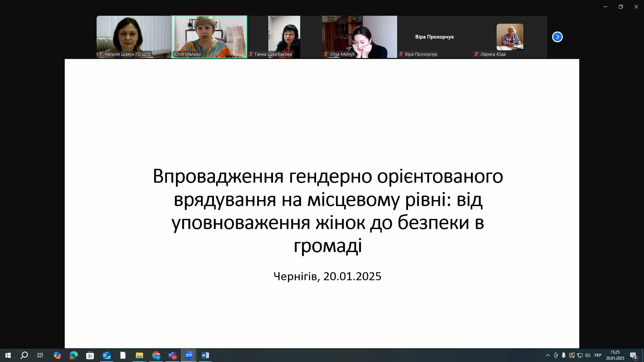
Task: Show next participants with blue arrow
Action: click(x=557, y=37)
